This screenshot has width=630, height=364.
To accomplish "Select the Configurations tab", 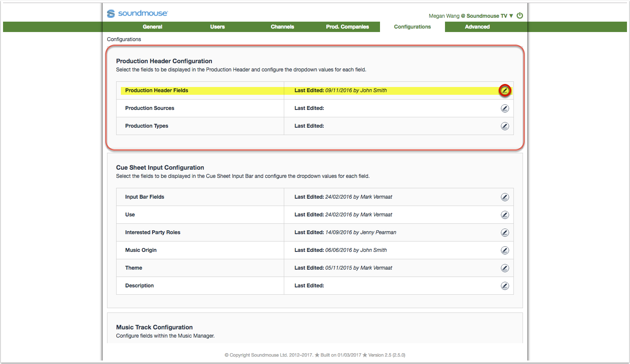I will pyautogui.click(x=412, y=27).
